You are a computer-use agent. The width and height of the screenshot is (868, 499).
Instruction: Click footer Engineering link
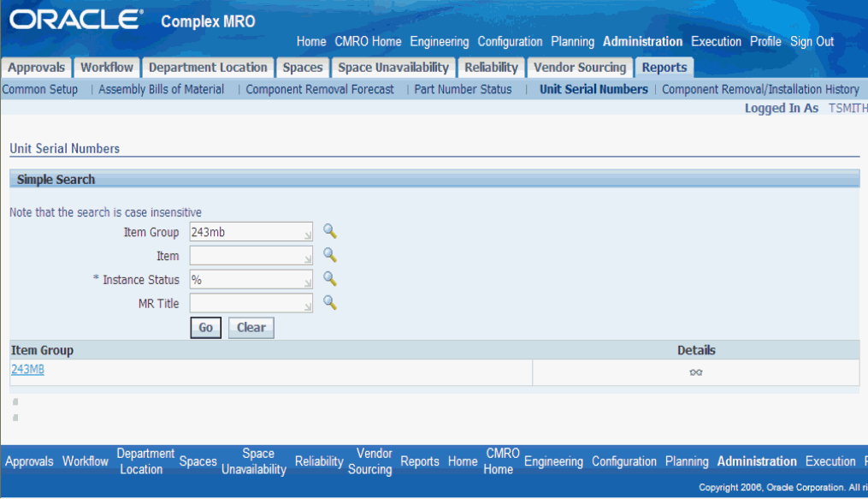[x=553, y=460]
